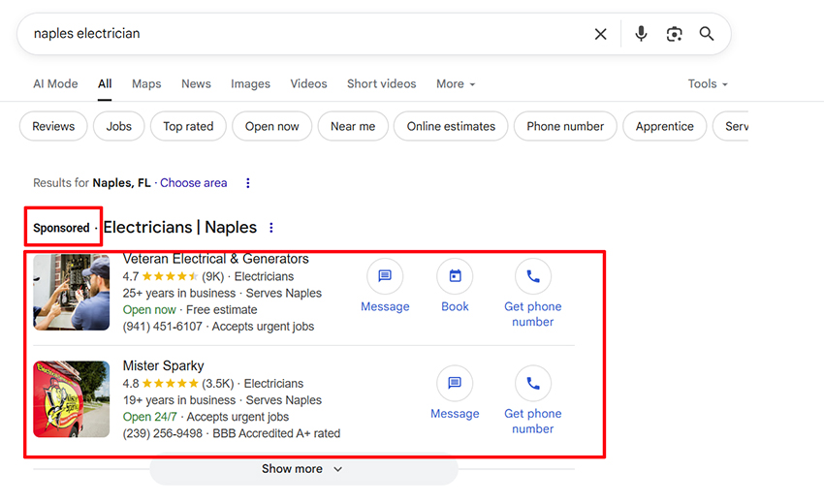Image resolution: width=824 pixels, height=504 pixels.
Task: Start voice search with microphone icon
Action: [x=641, y=34]
